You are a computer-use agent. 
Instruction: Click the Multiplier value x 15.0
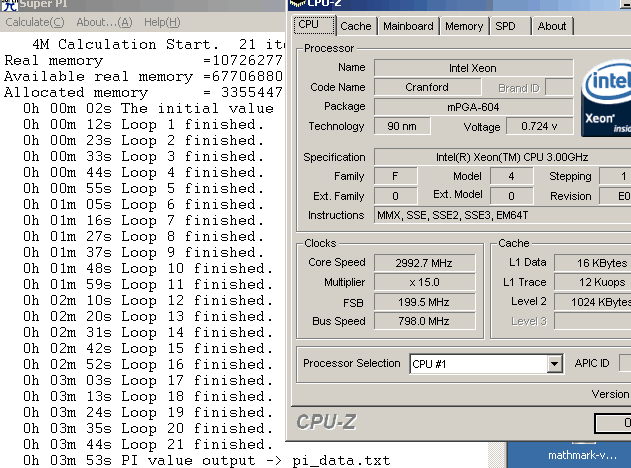(425, 282)
